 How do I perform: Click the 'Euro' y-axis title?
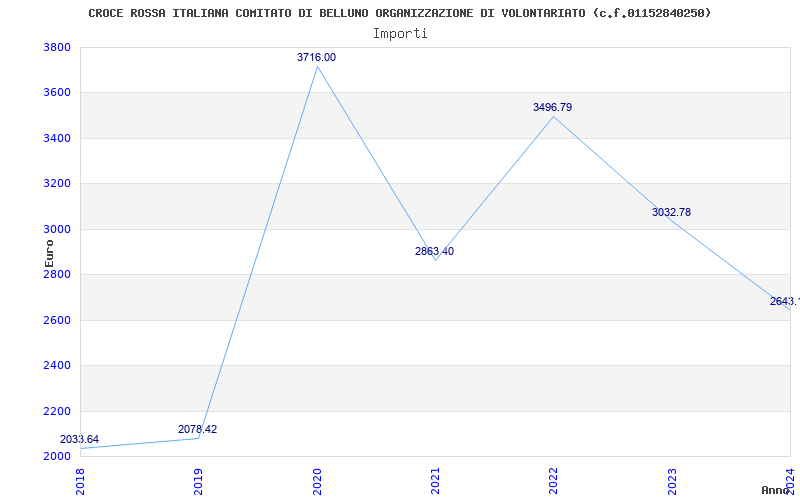(49, 253)
